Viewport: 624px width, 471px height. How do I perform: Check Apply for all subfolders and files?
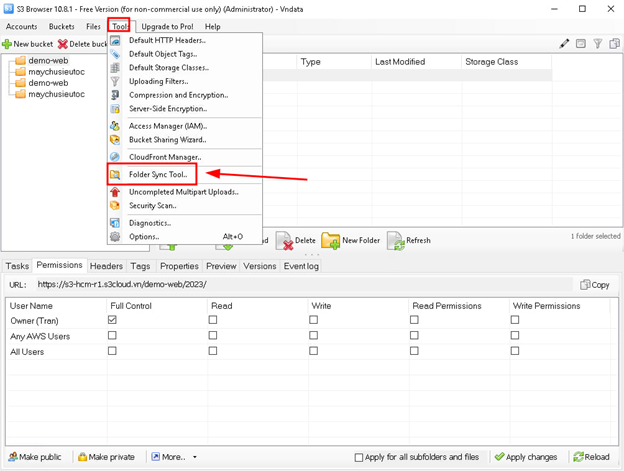(x=359, y=458)
